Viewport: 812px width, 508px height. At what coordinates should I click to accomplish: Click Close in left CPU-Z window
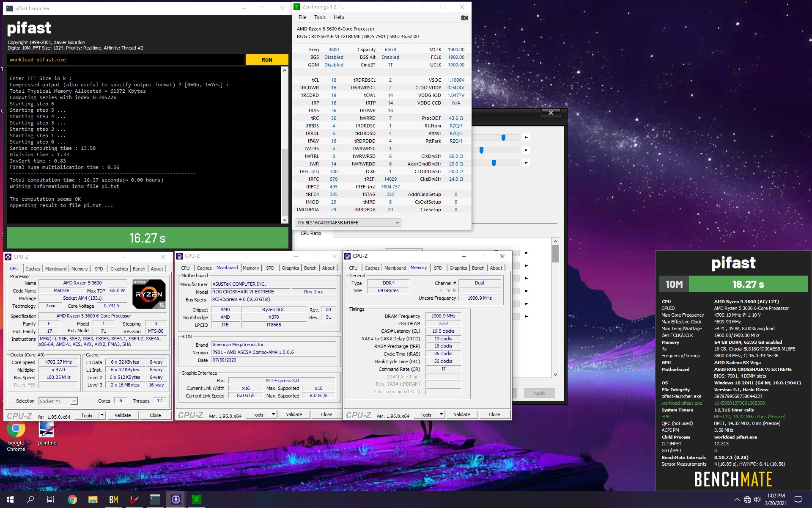coord(155,415)
